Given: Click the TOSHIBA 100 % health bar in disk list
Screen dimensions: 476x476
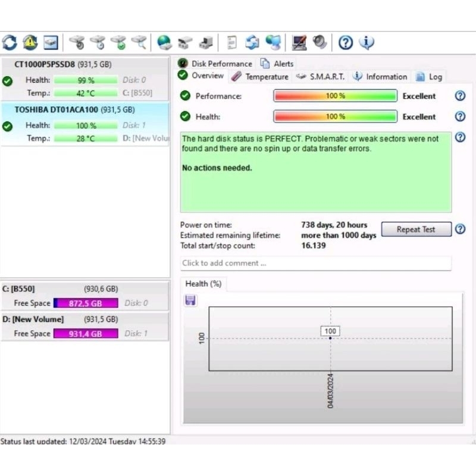Looking at the screenshot, I should coord(86,126).
